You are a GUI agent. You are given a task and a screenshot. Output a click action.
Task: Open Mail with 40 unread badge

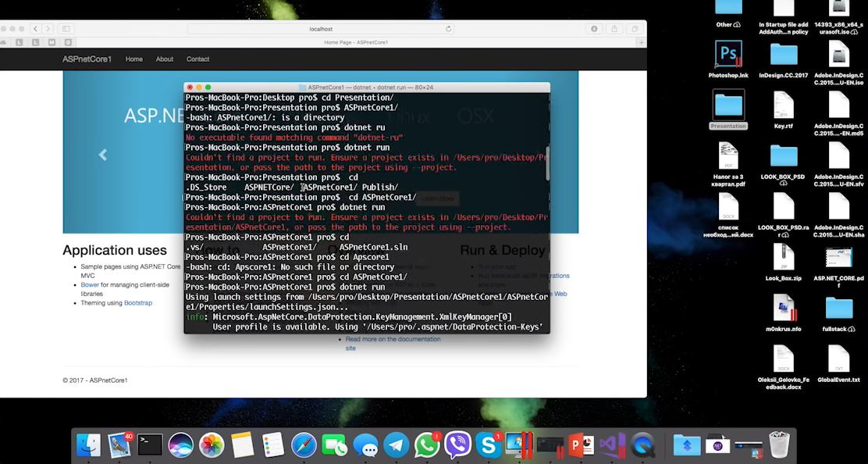pyautogui.click(x=119, y=444)
